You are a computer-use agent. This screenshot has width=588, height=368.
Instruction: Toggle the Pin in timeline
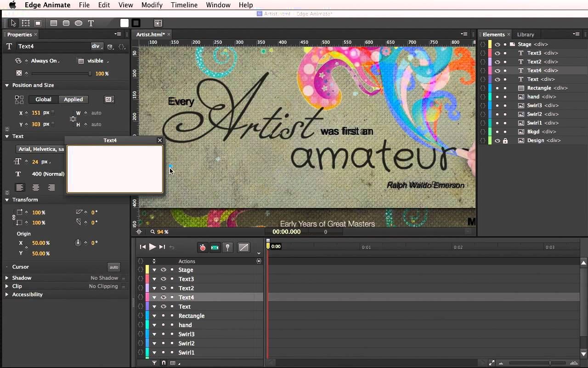pos(227,247)
